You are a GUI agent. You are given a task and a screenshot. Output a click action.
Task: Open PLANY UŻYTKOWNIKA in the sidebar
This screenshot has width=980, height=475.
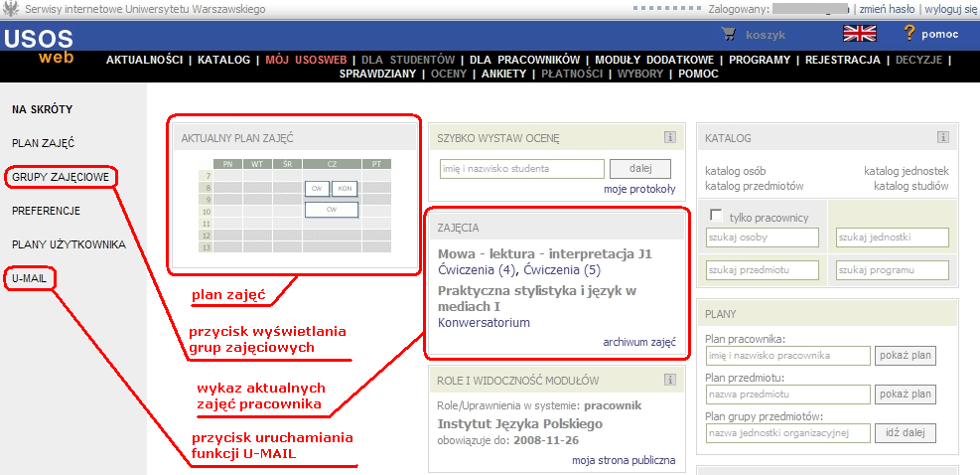coord(69,244)
